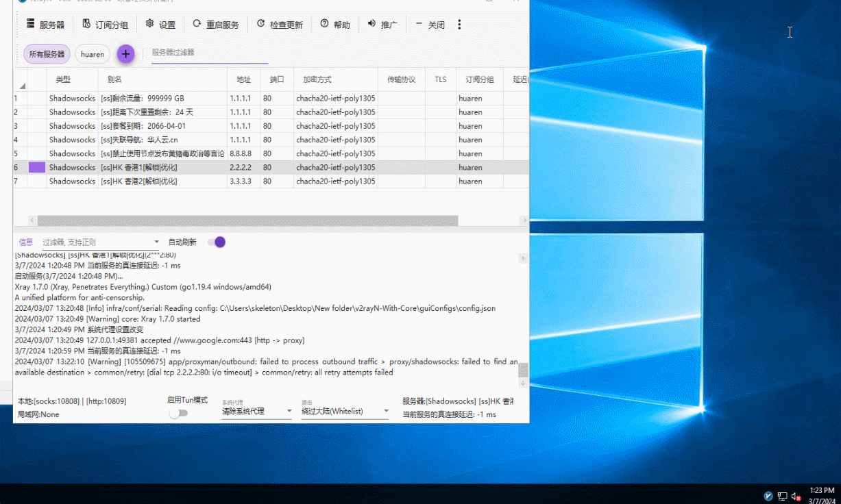Open the 服务器 servers menu
This screenshot has width=841, height=504.
point(45,25)
